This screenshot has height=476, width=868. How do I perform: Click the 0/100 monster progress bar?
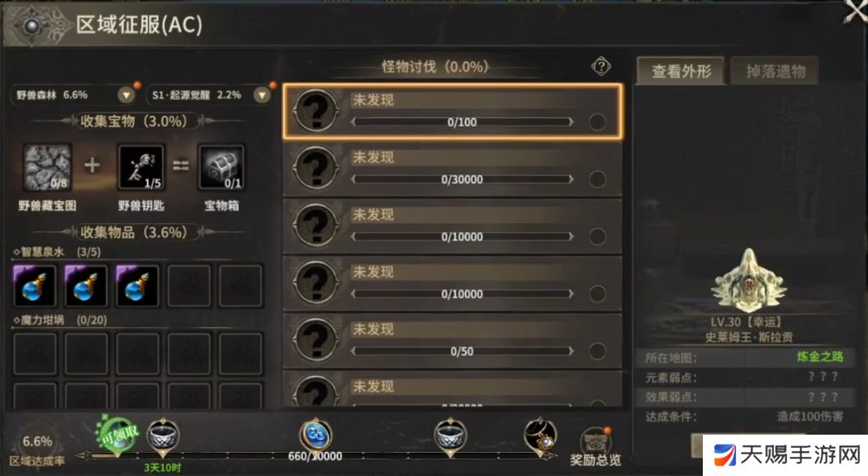[462, 122]
